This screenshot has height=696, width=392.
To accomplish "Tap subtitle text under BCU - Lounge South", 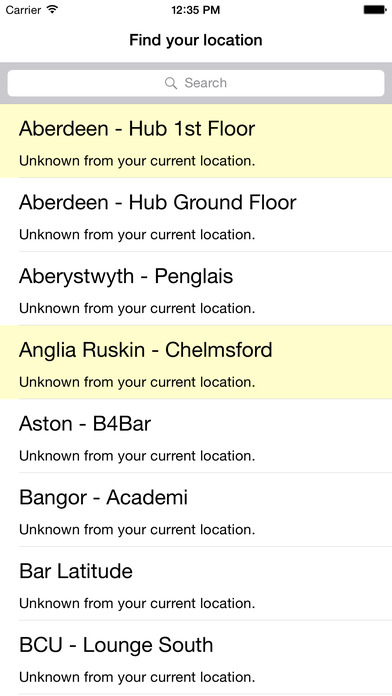I will coord(137,677).
